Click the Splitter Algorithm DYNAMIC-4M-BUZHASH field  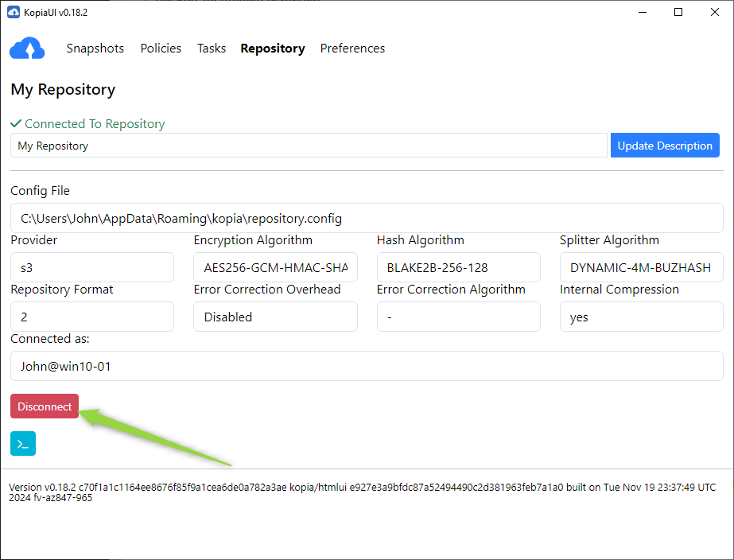[642, 267]
